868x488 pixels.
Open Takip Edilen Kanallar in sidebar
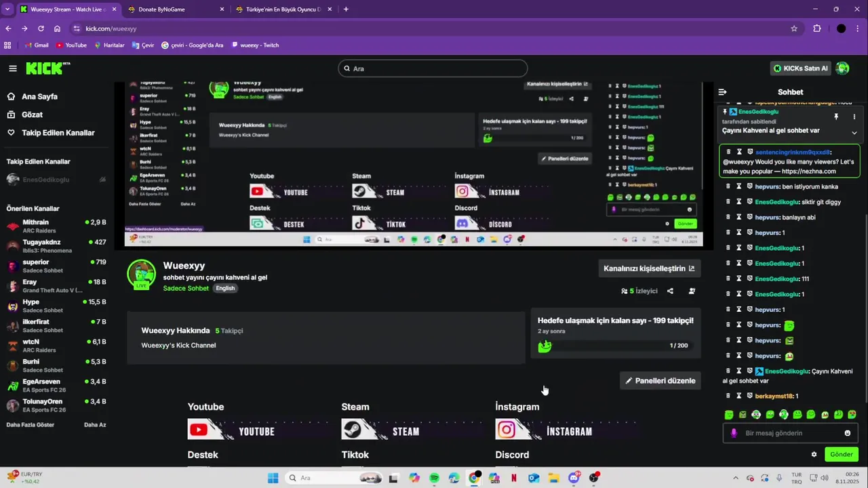click(58, 133)
